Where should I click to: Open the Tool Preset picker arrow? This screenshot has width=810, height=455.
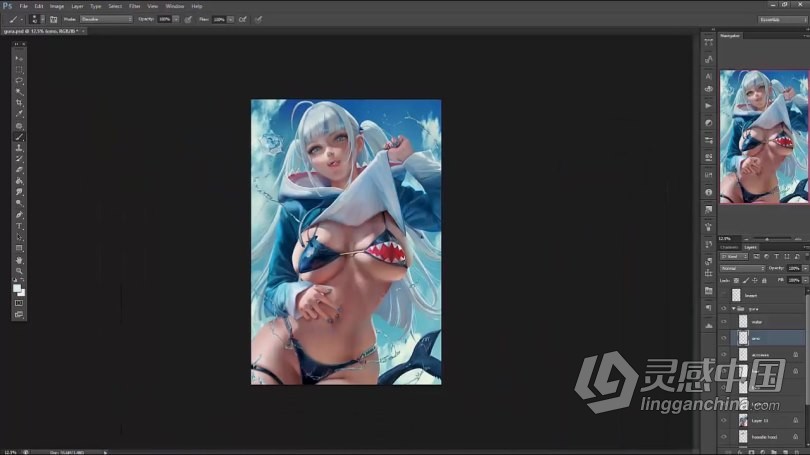(22, 20)
